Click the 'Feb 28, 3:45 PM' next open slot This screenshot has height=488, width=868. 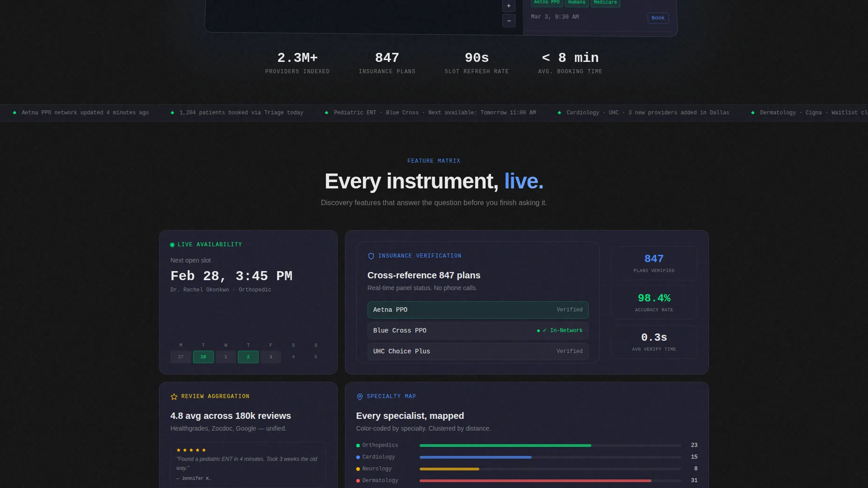231,276
